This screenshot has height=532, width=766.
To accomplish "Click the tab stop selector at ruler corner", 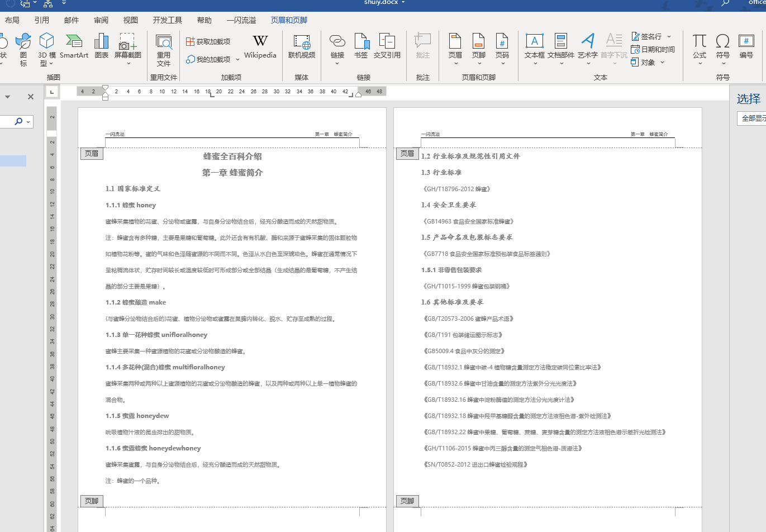I will pyautogui.click(x=51, y=92).
